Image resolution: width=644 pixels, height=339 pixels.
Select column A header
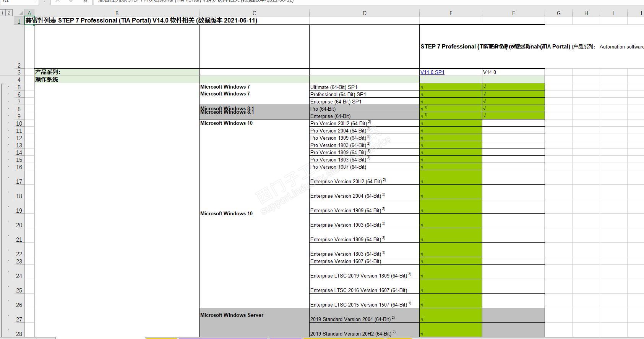tap(29, 13)
